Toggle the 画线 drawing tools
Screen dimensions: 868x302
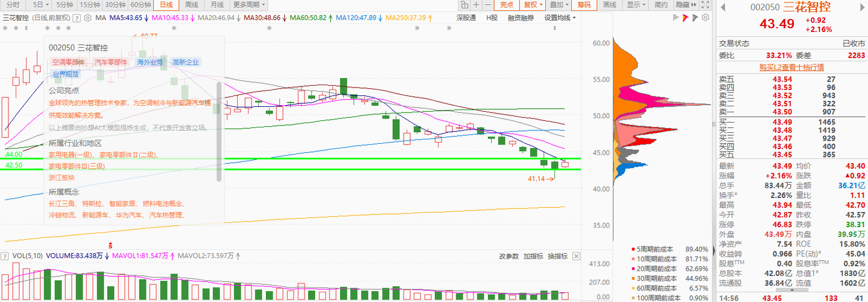coord(610,5)
